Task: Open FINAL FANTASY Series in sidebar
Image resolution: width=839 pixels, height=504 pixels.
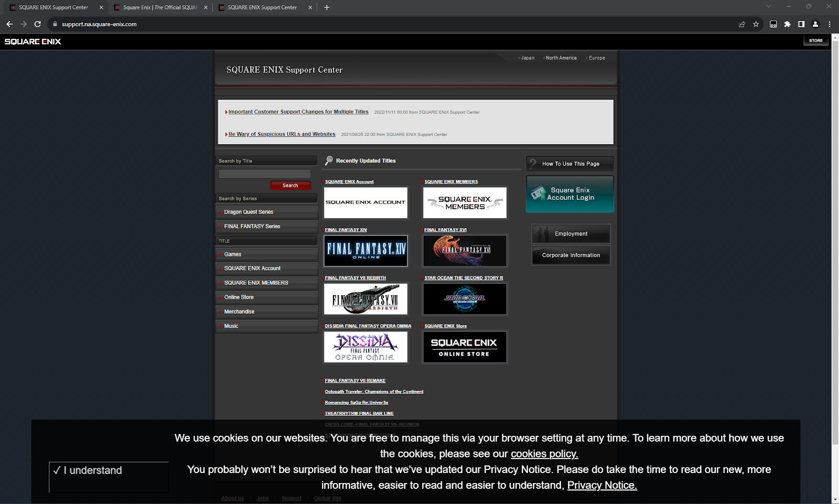Action: [x=266, y=227]
